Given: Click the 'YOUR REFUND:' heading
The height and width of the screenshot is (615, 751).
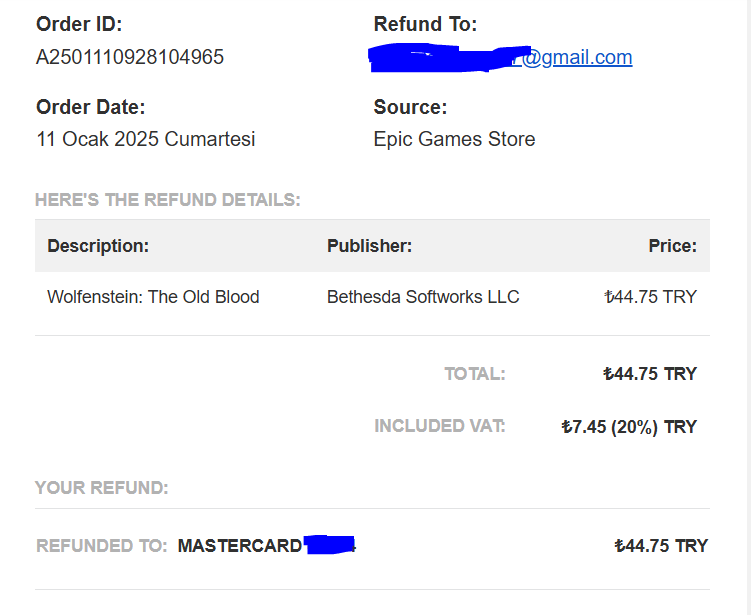Looking at the screenshot, I should (102, 488).
